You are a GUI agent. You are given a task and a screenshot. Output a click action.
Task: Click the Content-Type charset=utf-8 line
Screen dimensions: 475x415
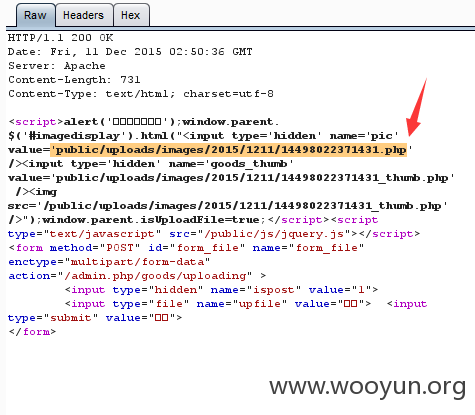tap(141, 94)
